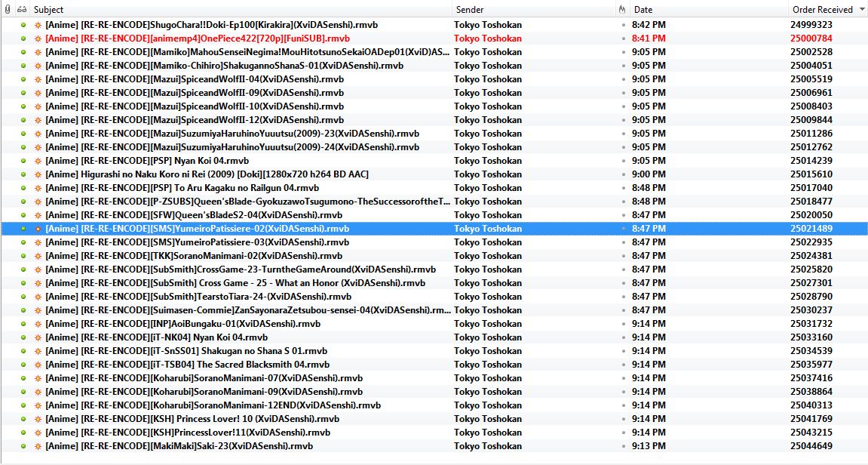The image size is (868, 465).
Task: Open message SpiceandWolfII-04(XviDASenshi).rmvb
Action: 195,79
